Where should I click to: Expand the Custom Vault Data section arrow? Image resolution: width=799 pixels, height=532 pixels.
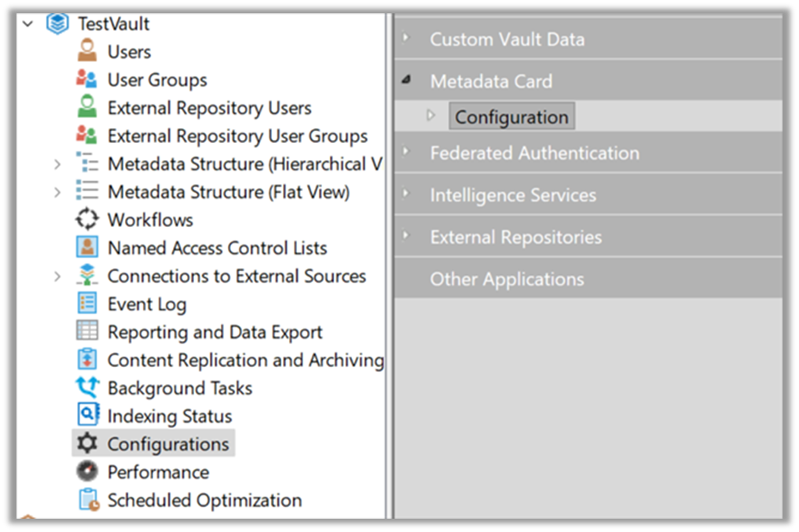point(406,37)
